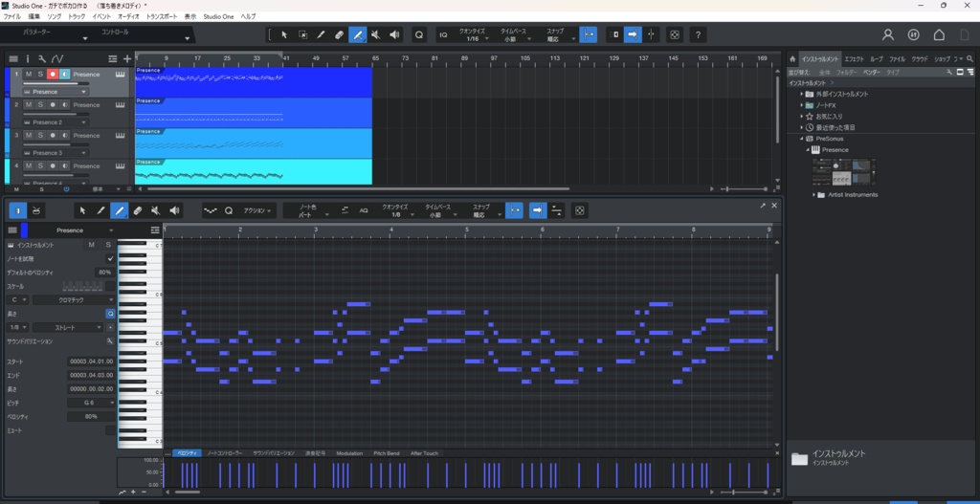This screenshot has width=980, height=504.
Task: Toggle monitor on track 1
Action: (64, 75)
